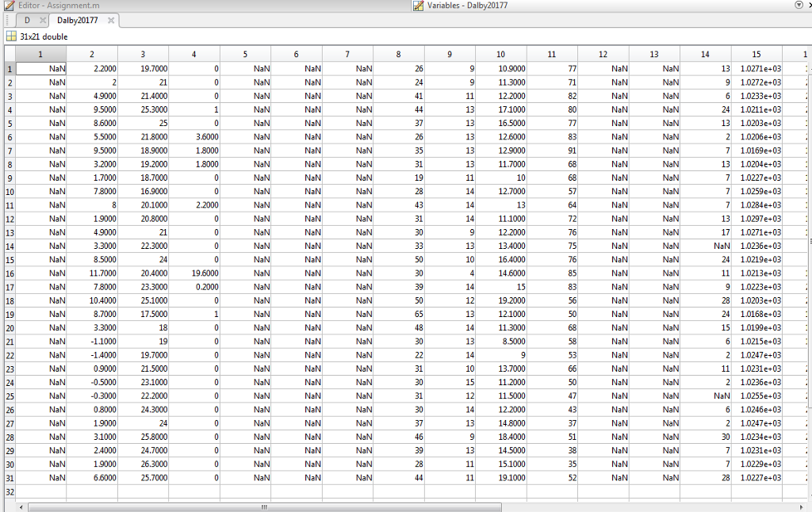Select row header 16

tap(10, 273)
